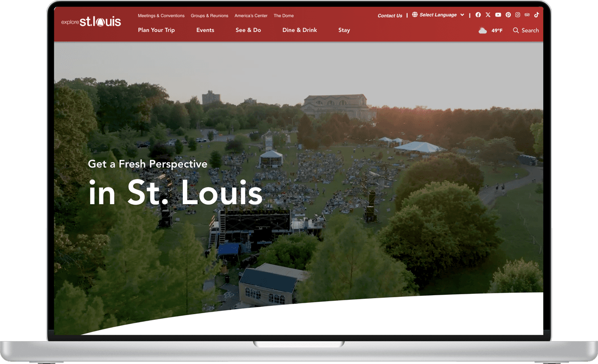Select the See & Do menu
This screenshot has width=598, height=364.
248,30
